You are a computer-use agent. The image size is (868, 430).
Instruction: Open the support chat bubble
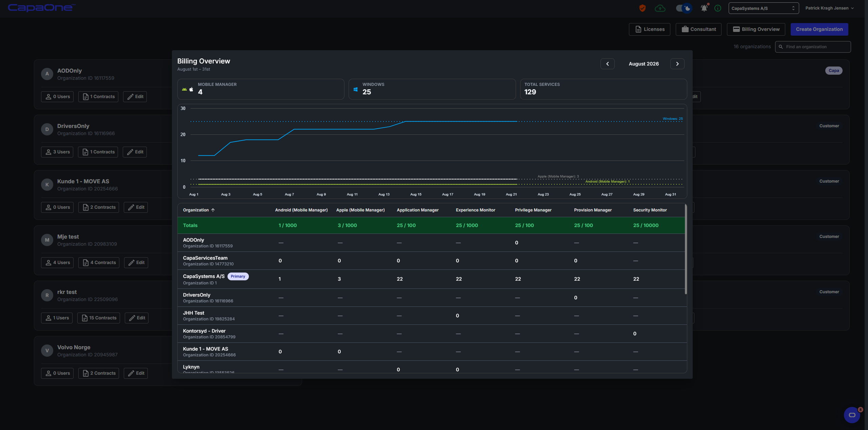pos(852,415)
